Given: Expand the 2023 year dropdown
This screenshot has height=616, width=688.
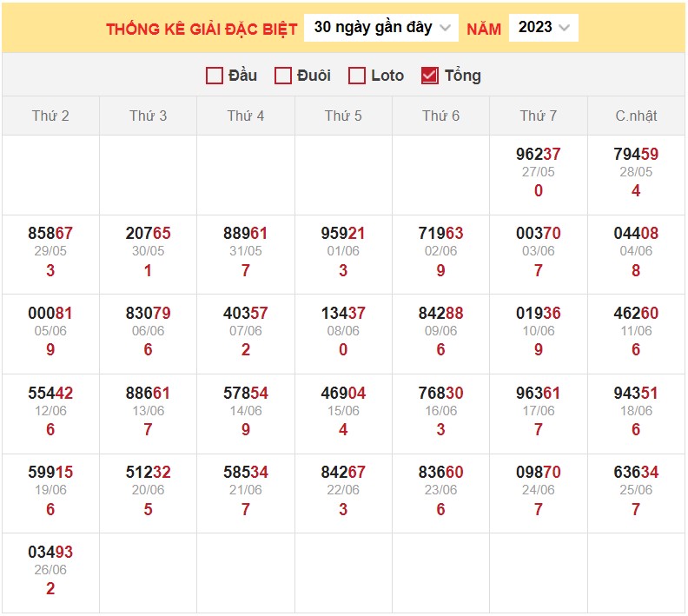Looking at the screenshot, I should 543,28.
